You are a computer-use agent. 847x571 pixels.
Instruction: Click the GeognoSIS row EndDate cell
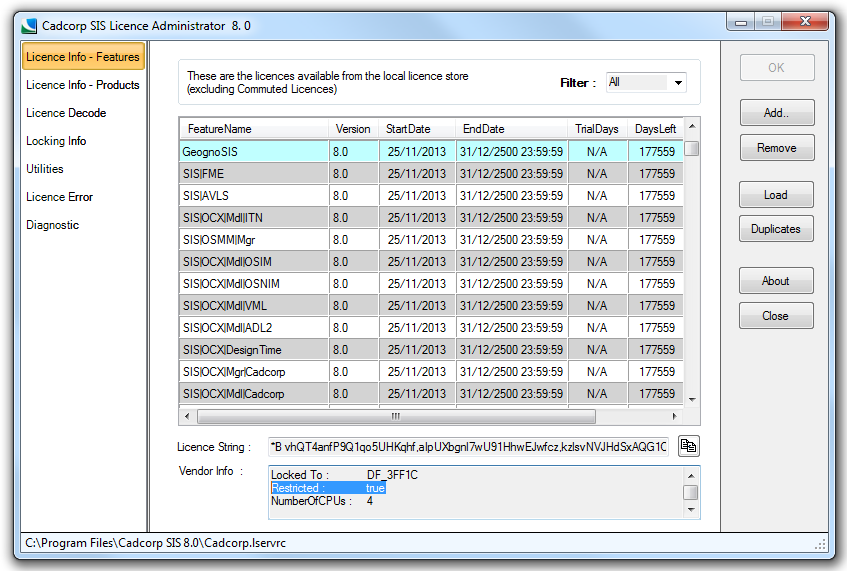(512, 152)
